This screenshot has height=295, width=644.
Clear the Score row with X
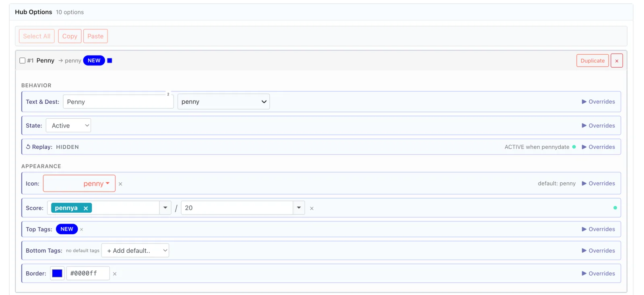(312, 208)
